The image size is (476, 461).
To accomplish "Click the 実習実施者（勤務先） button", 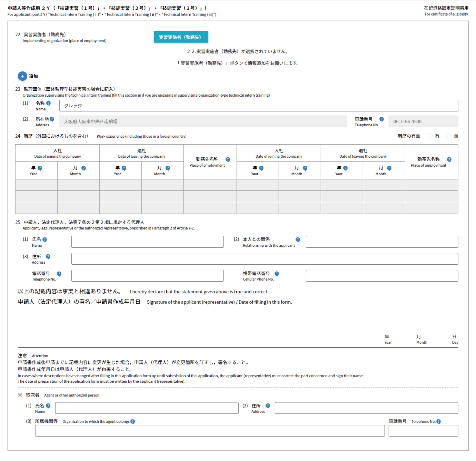I will [181, 37].
